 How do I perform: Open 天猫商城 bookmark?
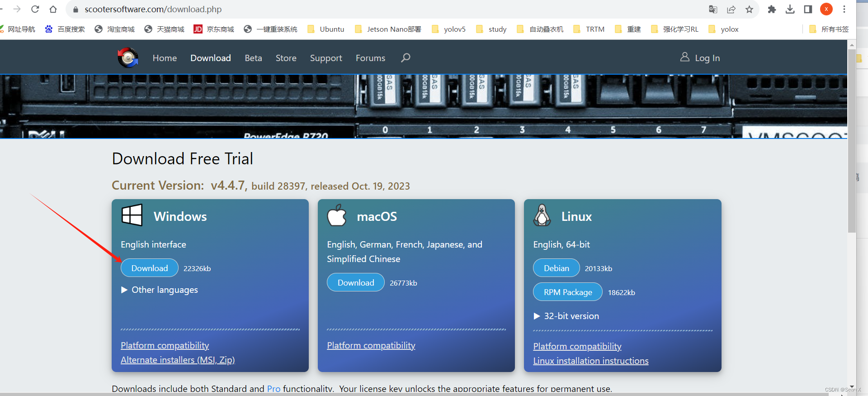coord(165,29)
